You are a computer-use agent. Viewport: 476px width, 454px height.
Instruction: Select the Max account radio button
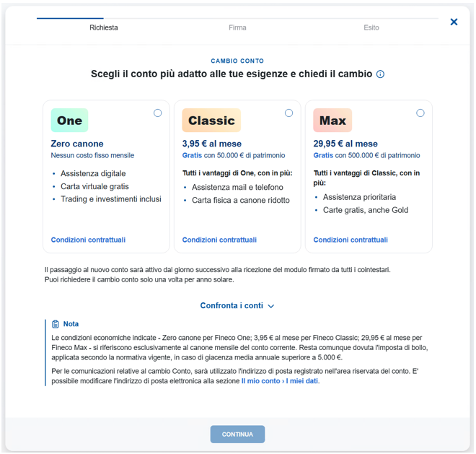(x=420, y=113)
